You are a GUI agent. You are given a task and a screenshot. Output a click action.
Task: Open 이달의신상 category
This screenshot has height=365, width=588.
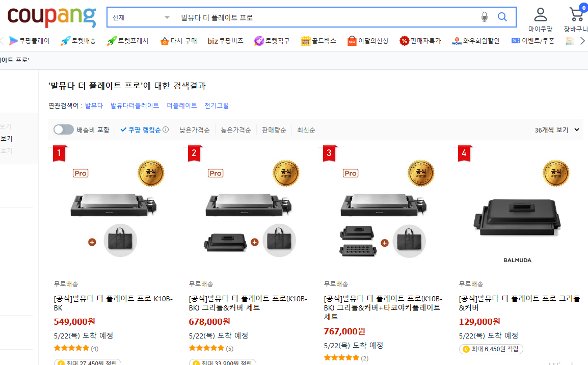(368, 40)
